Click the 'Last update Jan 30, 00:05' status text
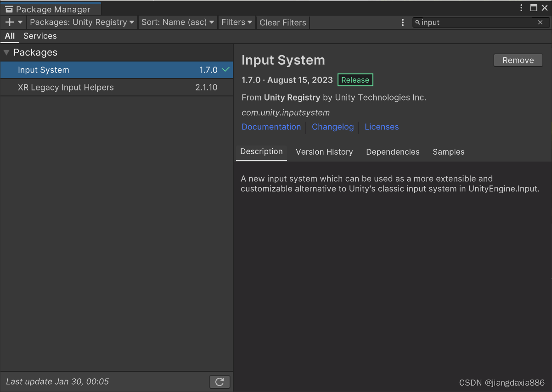Image resolution: width=552 pixels, height=392 pixels. [x=57, y=381]
